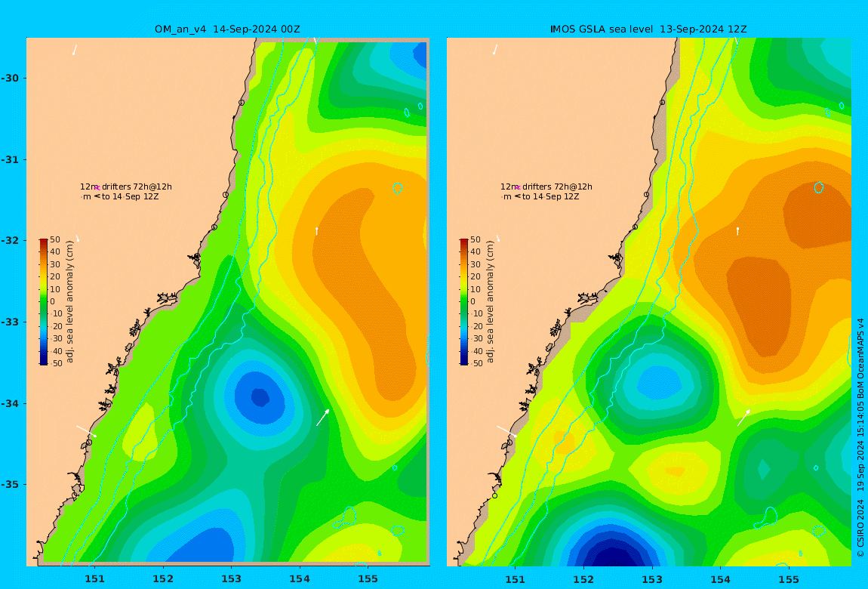Viewport: 868px width, 589px height.
Task: Click longitude 154 under the OM_an_v4 map
Action: click(300, 579)
